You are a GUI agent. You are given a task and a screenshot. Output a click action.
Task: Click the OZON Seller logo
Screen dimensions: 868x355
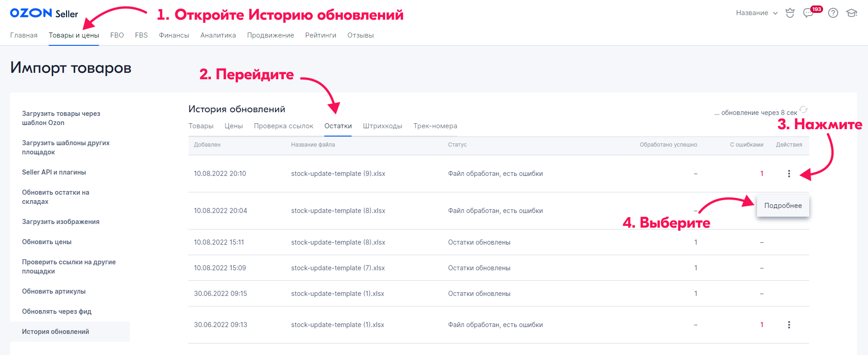click(44, 13)
